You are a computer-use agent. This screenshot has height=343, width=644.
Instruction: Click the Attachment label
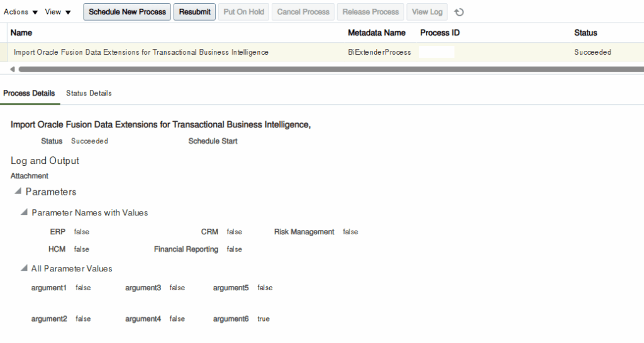point(29,176)
